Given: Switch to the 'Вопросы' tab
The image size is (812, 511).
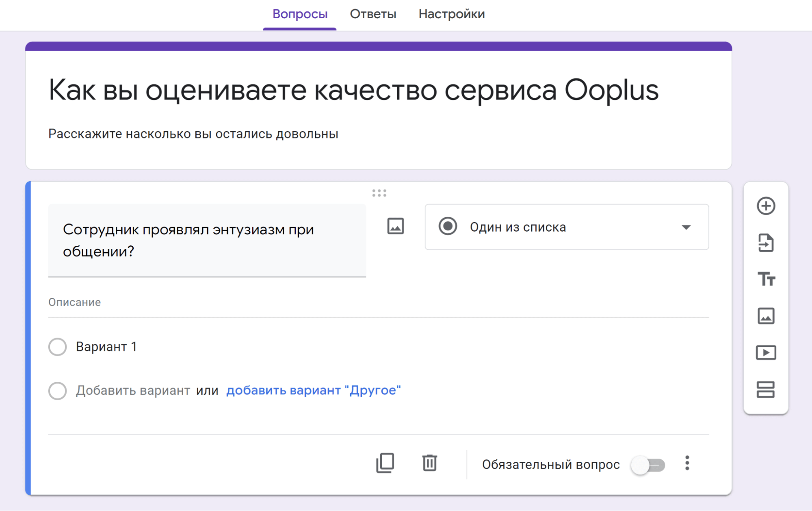Looking at the screenshot, I should coord(300,14).
